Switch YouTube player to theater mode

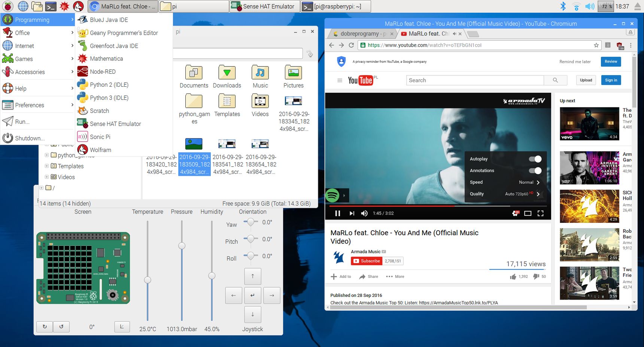tap(528, 213)
